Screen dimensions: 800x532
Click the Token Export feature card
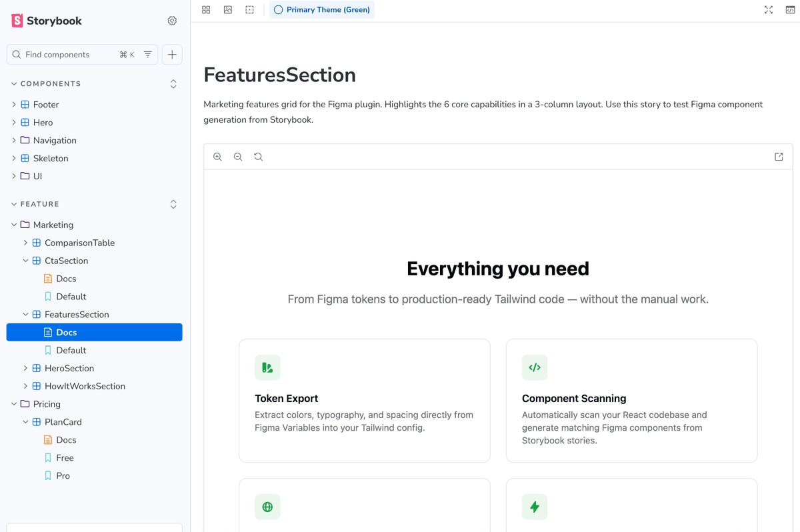point(364,401)
